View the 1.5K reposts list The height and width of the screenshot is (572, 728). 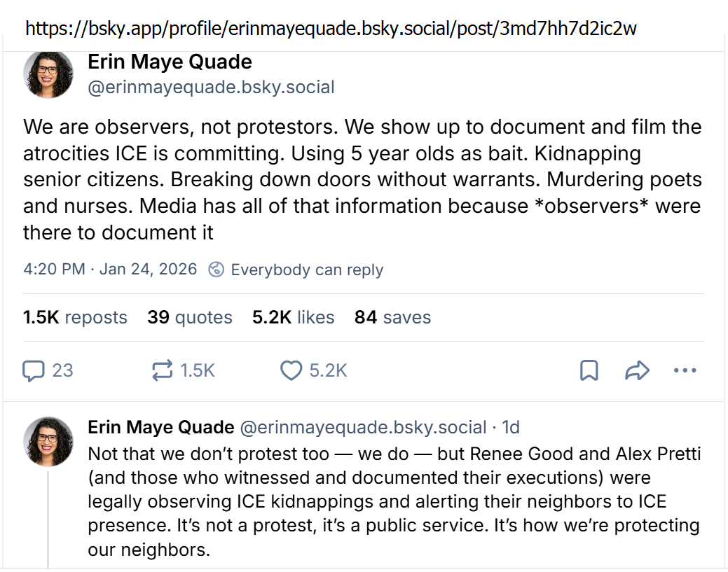pos(75,317)
